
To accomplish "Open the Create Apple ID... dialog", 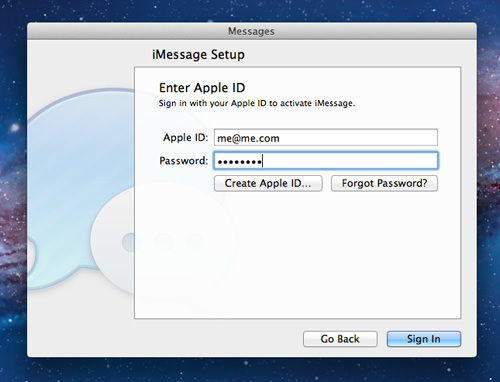I will point(268,183).
